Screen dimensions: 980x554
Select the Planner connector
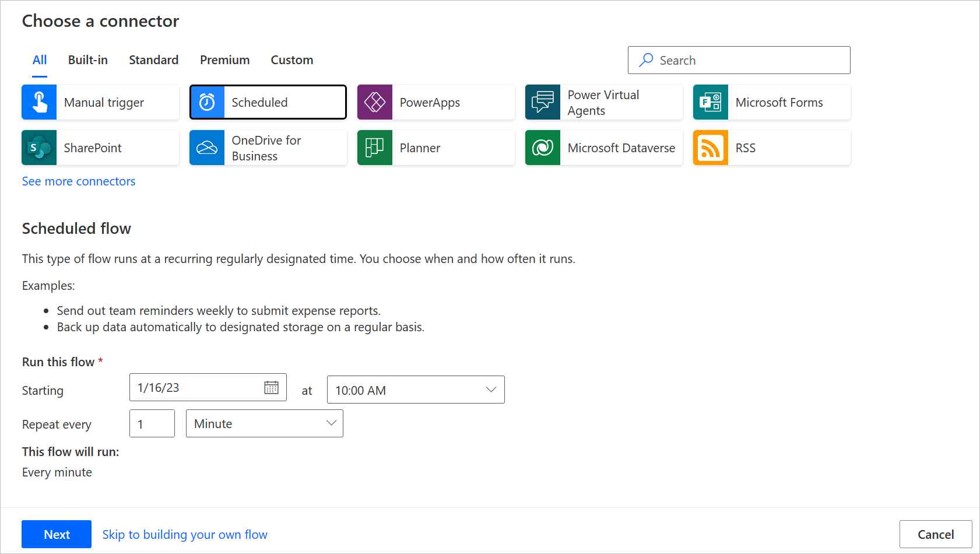click(436, 148)
